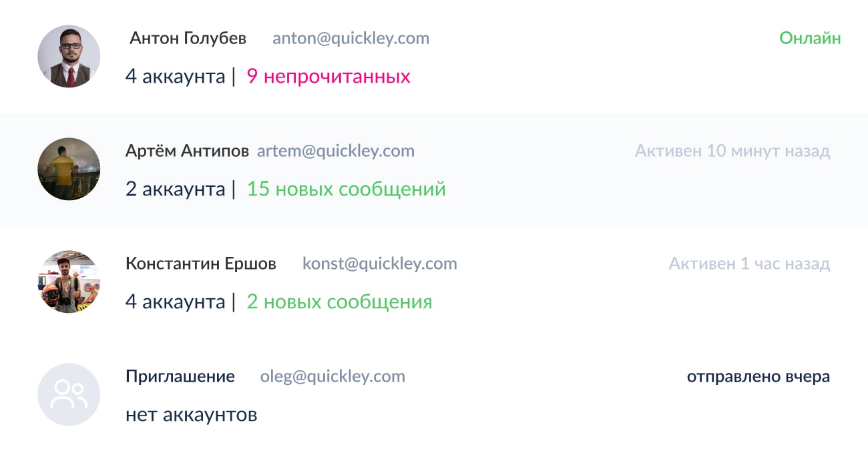The width and height of the screenshot is (868, 451).
Task: Open the 2 новых сообщения link
Action: 339,302
